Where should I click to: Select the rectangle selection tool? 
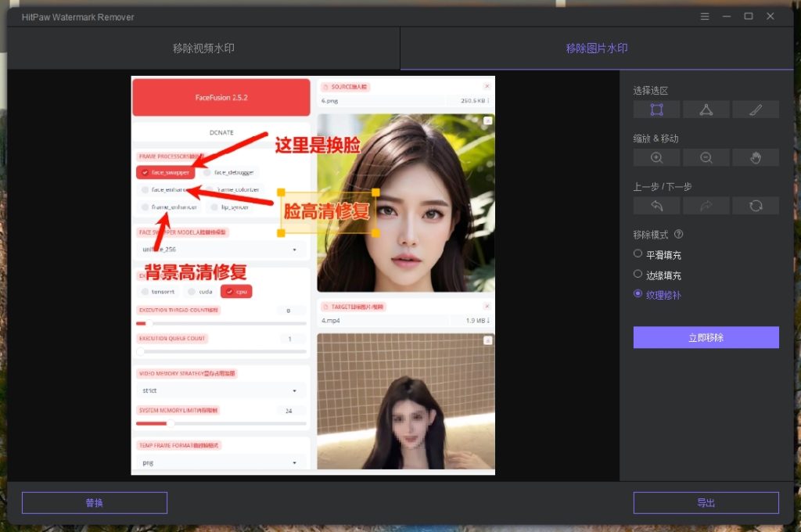pos(656,110)
